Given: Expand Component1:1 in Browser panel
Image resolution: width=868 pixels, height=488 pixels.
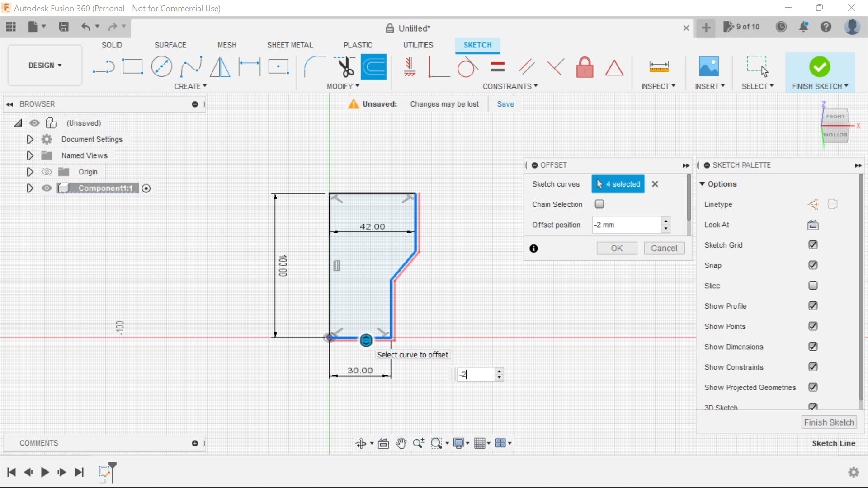Looking at the screenshot, I should tap(30, 188).
